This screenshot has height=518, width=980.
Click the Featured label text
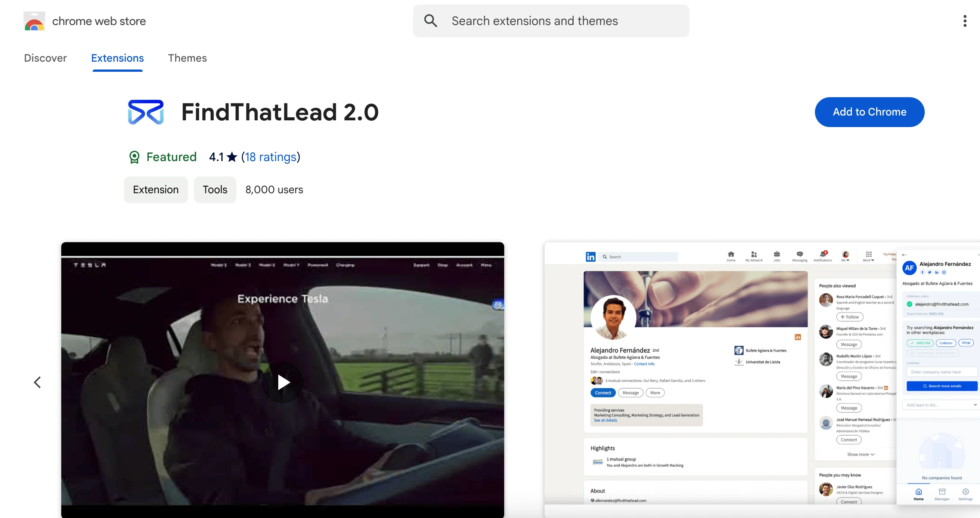click(171, 157)
